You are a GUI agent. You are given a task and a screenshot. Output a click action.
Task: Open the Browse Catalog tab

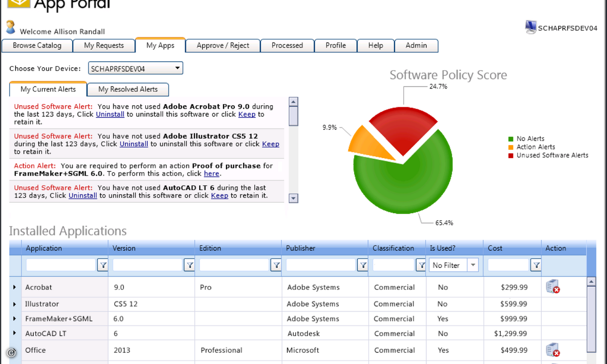(x=37, y=45)
